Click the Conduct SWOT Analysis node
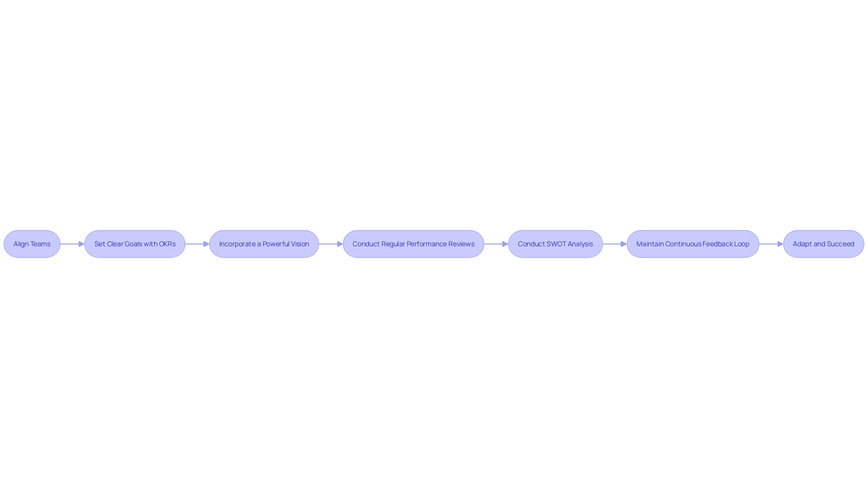Viewport: 868px width, 488px height. tap(555, 244)
